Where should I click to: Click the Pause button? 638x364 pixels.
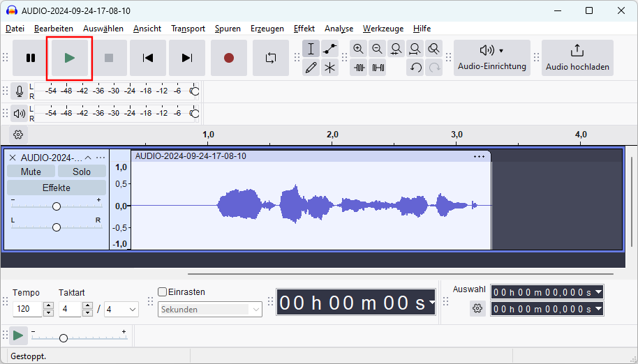31,58
